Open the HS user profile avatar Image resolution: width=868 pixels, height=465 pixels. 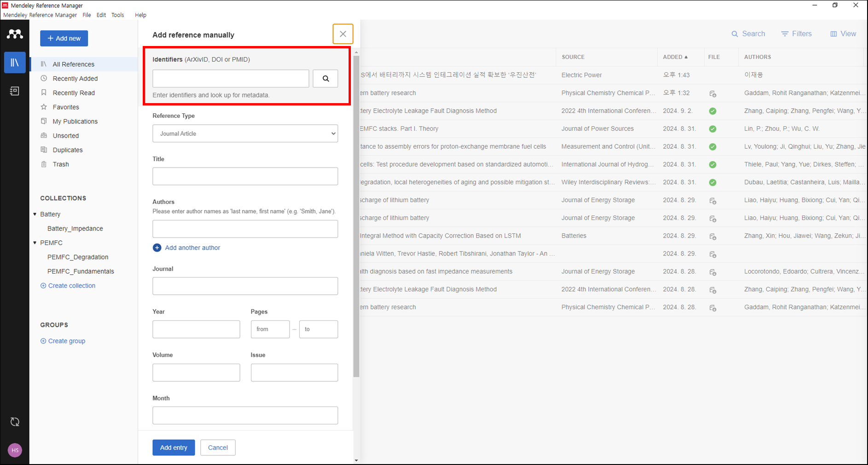(15, 450)
